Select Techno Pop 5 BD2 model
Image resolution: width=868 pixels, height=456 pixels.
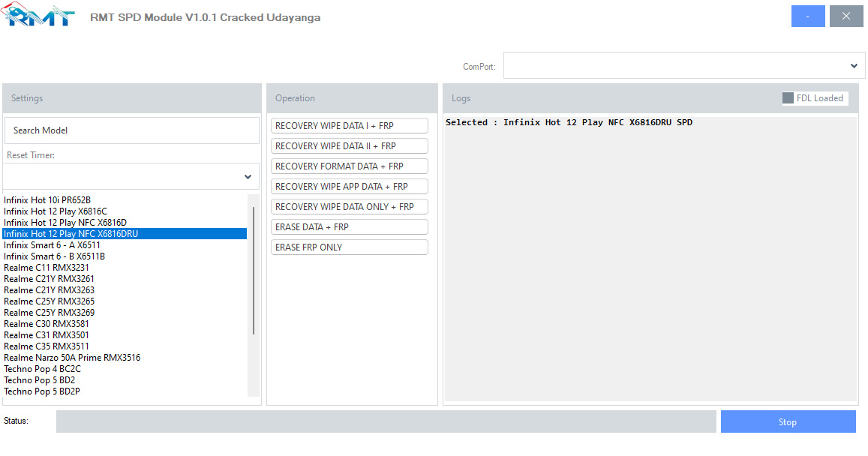pyautogui.click(x=125, y=380)
